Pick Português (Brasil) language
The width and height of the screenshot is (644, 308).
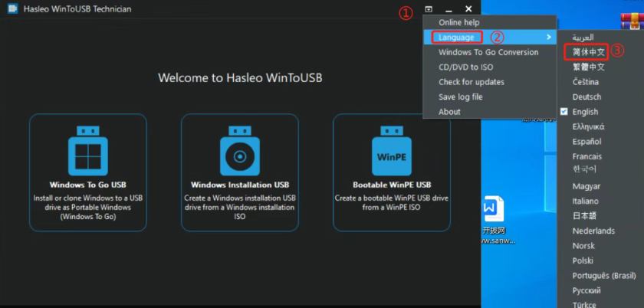[603, 276]
